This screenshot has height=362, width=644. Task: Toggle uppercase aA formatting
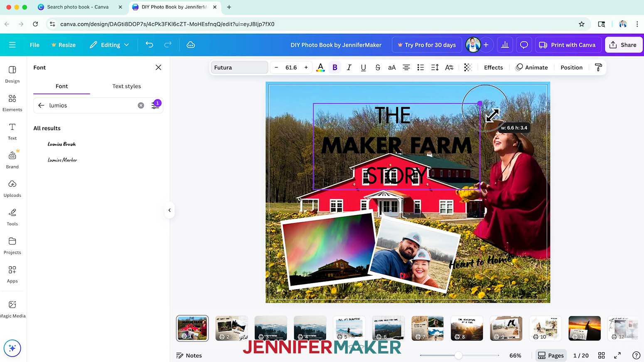coord(392,67)
